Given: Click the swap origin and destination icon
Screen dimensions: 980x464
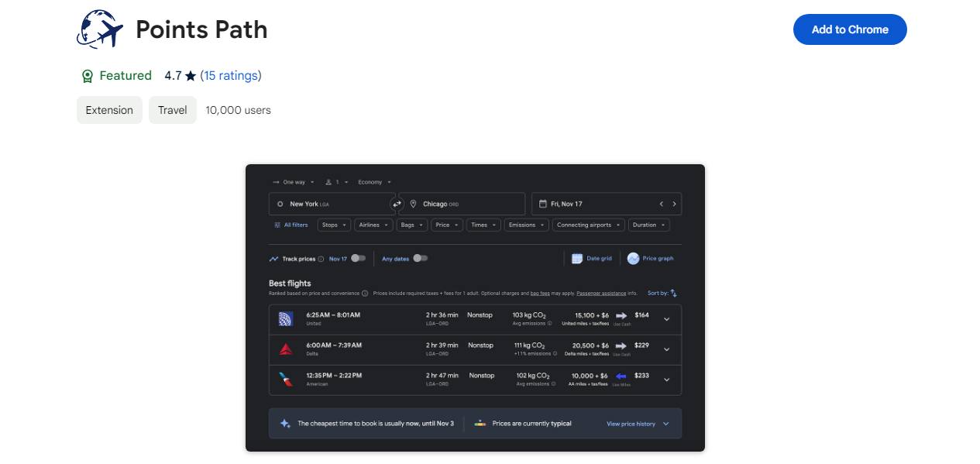Looking at the screenshot, I should tap(397, 204).
